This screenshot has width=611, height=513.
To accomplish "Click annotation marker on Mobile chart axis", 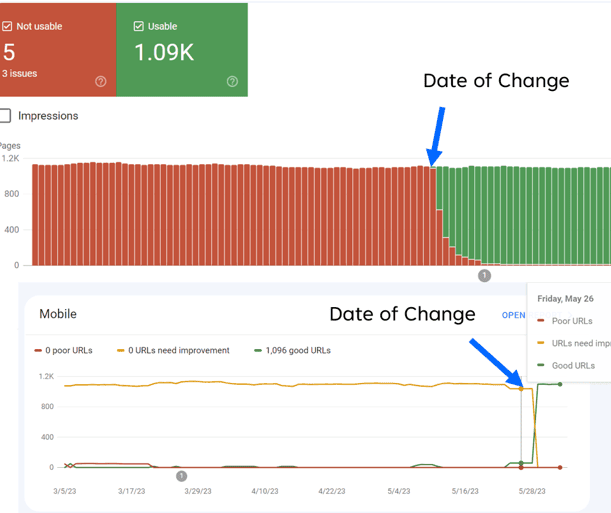I will 182,476.
